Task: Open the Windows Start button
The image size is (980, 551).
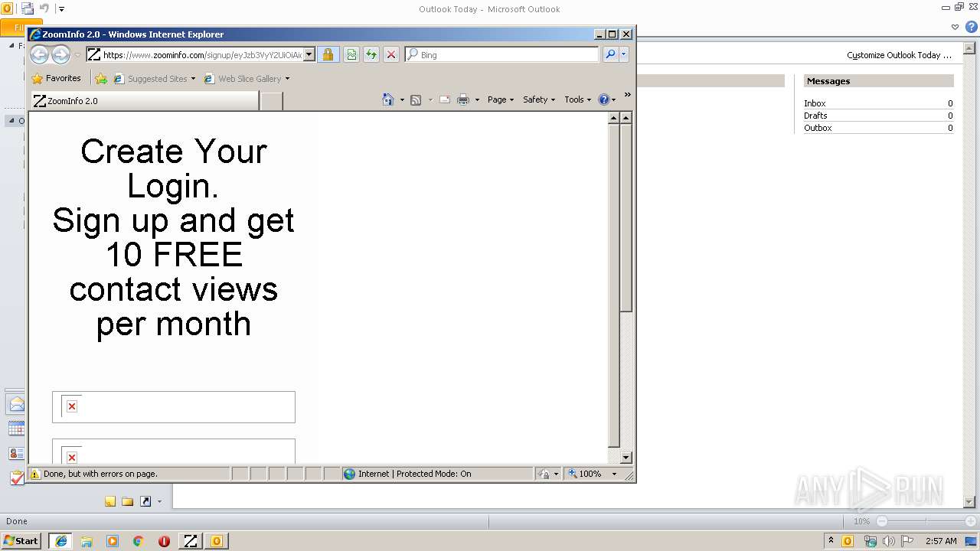Action: (x=21, y=540)
